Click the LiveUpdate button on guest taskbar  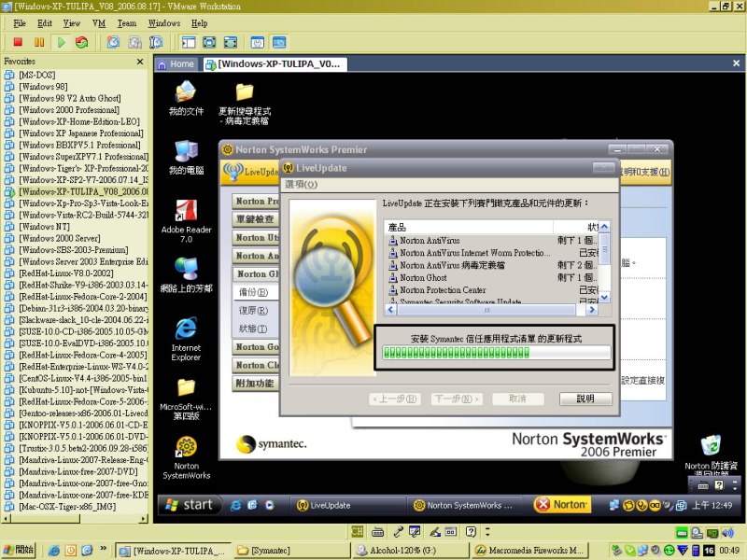[347, 505]
